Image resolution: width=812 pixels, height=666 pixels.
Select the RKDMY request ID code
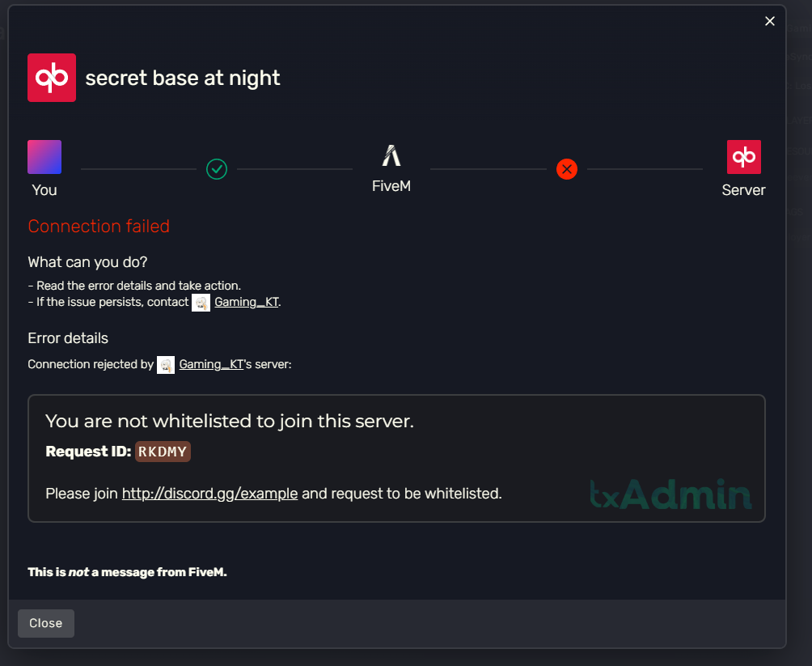tap(163, 452)
